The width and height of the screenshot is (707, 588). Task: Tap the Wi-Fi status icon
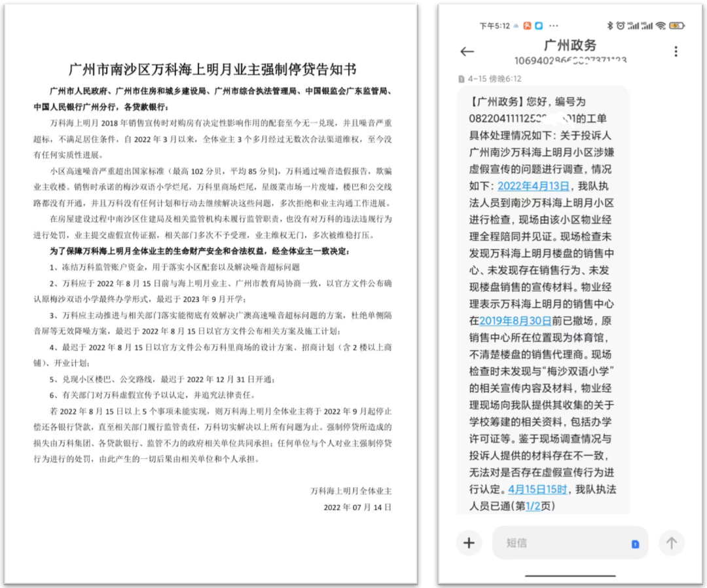[x=661, y=26]
